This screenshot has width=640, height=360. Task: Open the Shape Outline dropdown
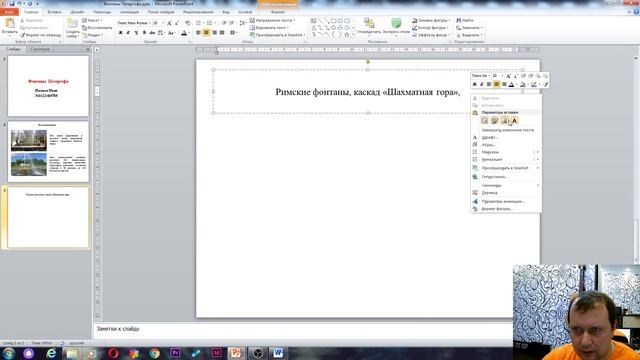click(430, 28)
